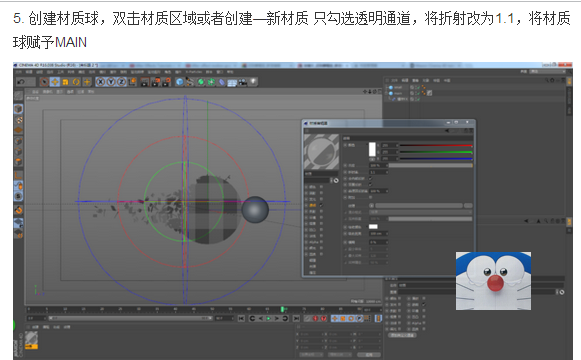Click the white Absorption Color swatch
Viewport: 581px width, 360px height.
pos(373,227)
